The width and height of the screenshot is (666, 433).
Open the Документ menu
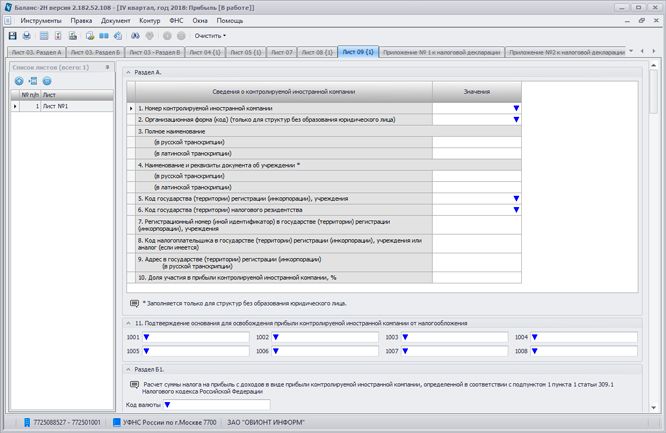pos(116,21)
